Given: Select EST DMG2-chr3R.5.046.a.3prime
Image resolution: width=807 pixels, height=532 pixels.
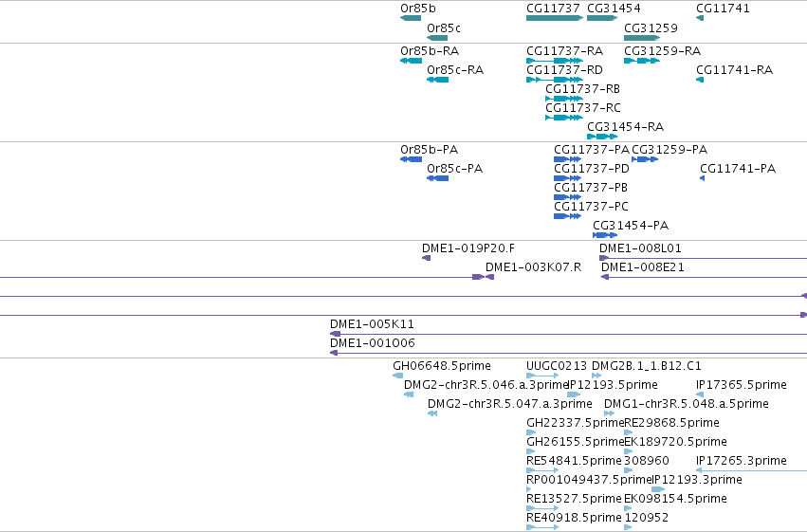Looking at the screenshot, I should point(409,394).
